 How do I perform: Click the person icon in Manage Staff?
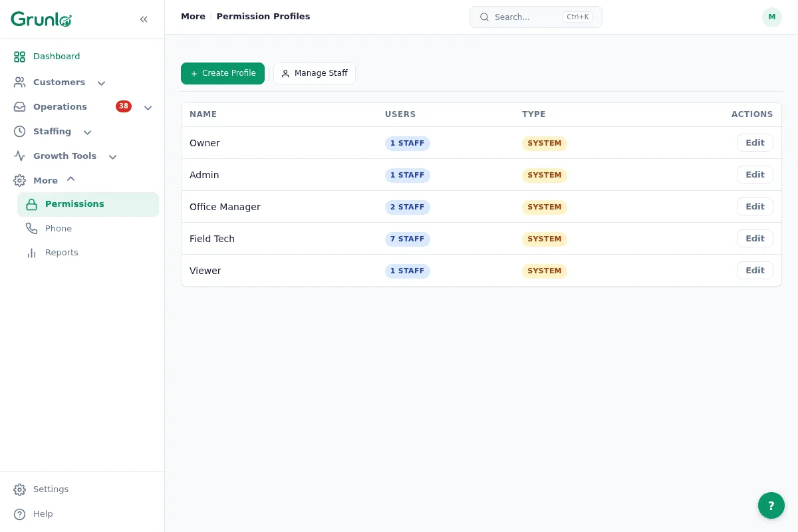[x=285, y=74]
